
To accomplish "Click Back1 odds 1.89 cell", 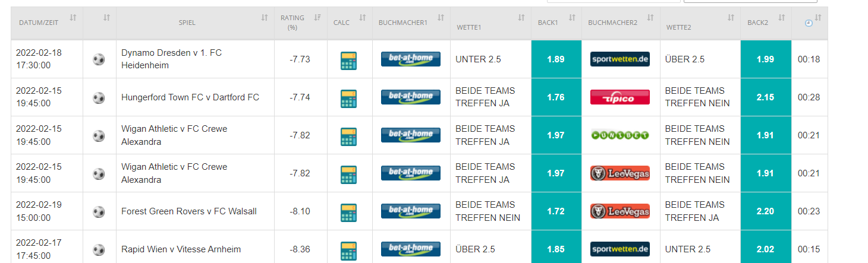I will [x=556, y=59].
